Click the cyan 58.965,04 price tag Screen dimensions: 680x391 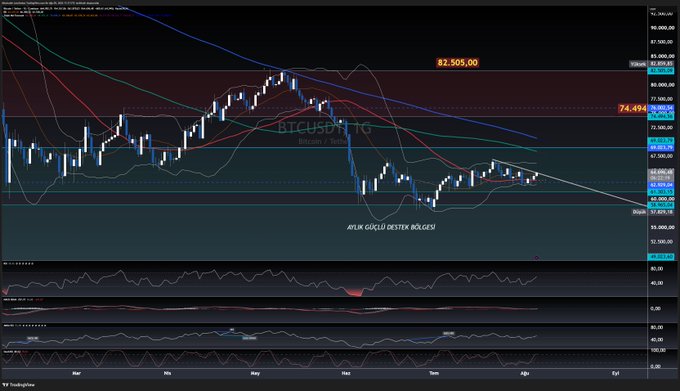tap(661, 205)
